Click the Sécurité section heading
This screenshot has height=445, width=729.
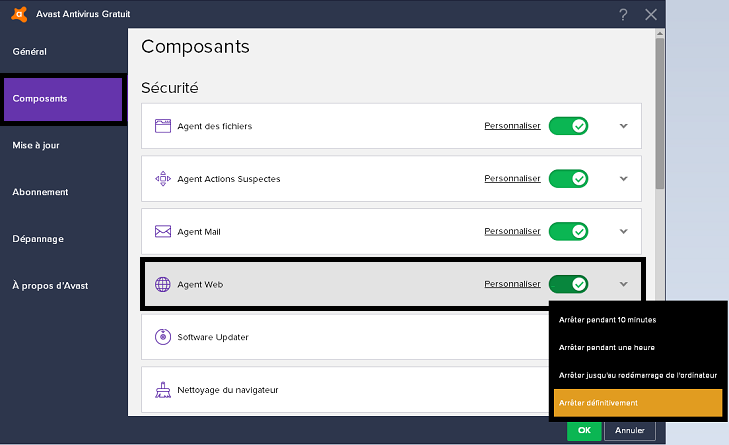click(170, 87)
